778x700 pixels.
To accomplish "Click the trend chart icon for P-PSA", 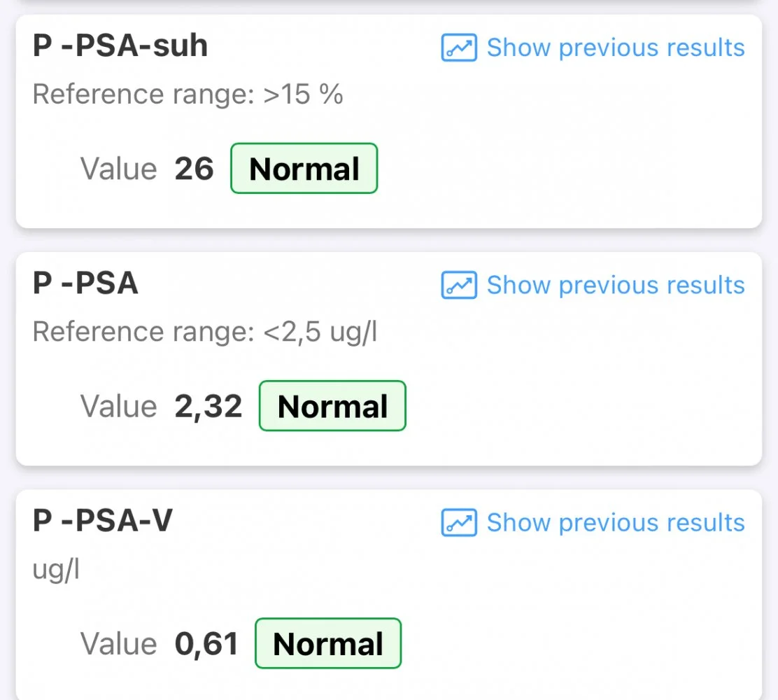I will click(459, 285).
